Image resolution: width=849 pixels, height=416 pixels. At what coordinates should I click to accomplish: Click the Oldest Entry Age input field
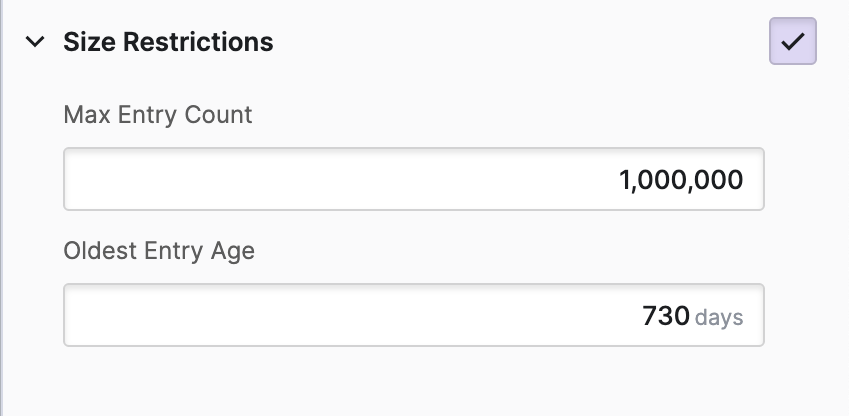(413, 316)
